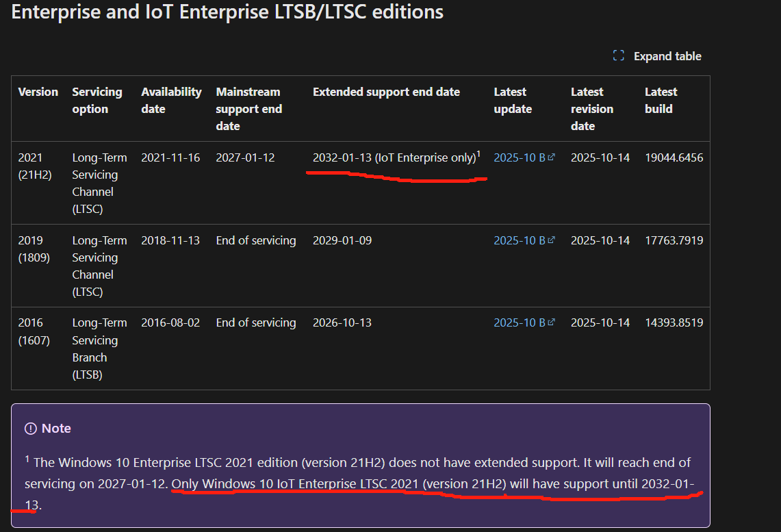Click the Servicing option column header
Viewport: 781px width, 532px height.
pos(97,100)
